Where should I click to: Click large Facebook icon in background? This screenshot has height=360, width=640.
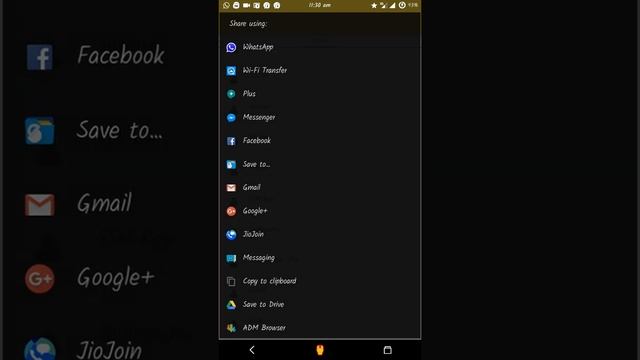click(40, 58)
